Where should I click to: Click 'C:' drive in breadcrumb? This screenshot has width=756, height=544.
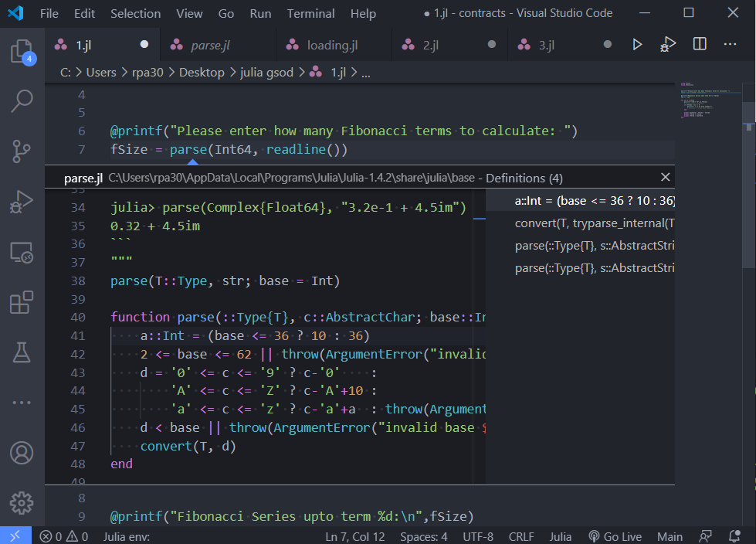pos(66,73)
